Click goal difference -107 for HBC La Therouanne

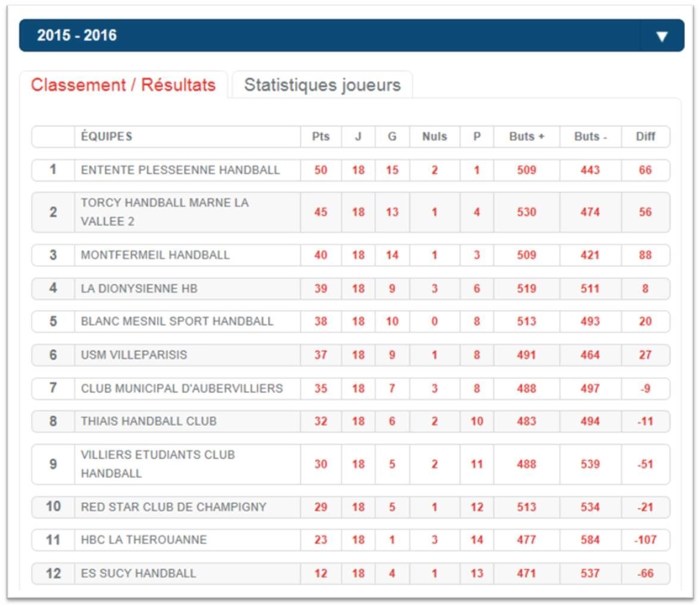[x=645, y=540]
